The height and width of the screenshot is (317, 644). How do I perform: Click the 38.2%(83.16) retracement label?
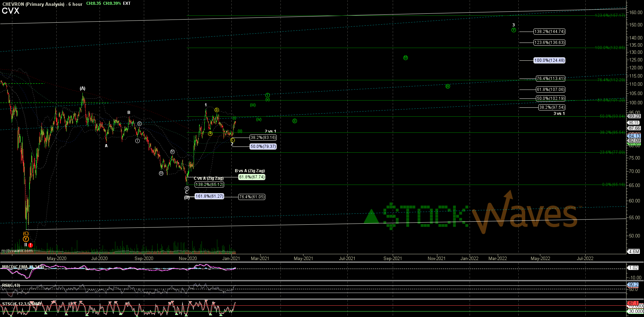pyautogui.click(x=263, y=138)
